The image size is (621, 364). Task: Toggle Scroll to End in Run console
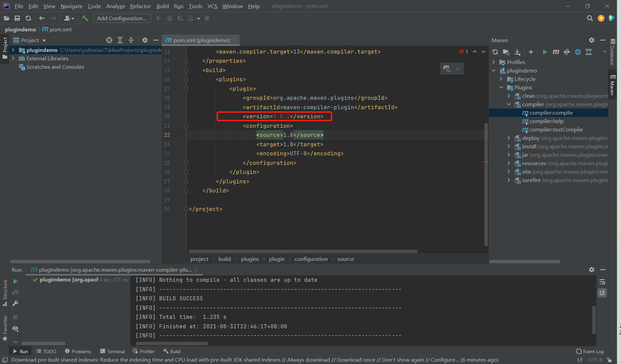(x=602, y=293)
